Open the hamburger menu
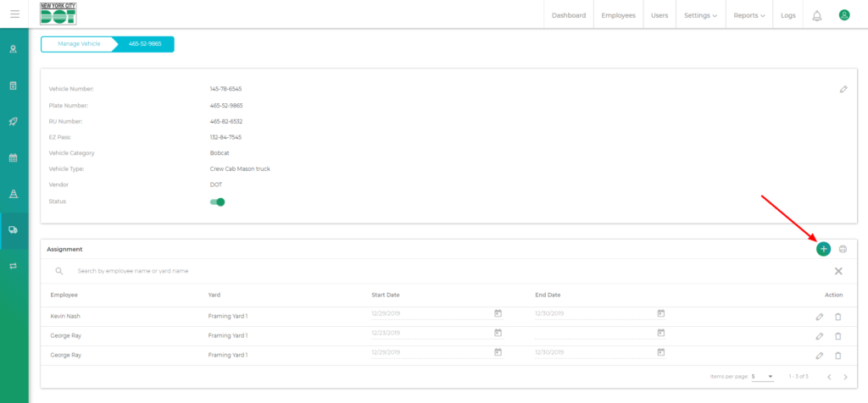 pos(14,14)
